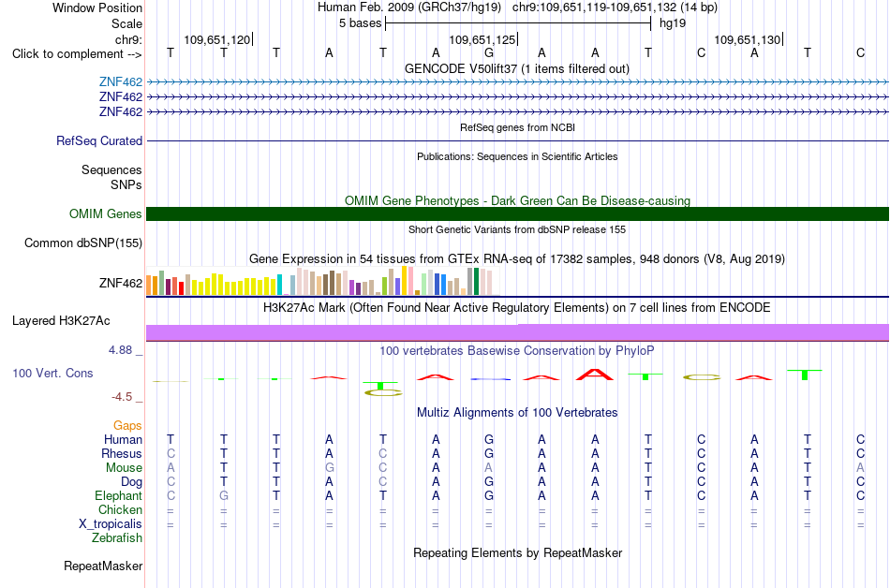
Task: Click the dark green OMIM Genes bar
Action: (517, 213)
